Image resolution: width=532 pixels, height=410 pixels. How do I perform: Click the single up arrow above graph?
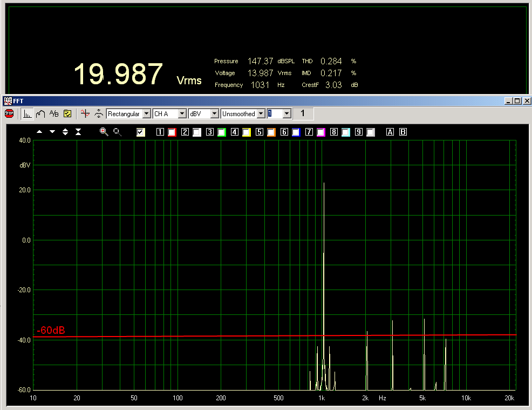pos(39,132)
